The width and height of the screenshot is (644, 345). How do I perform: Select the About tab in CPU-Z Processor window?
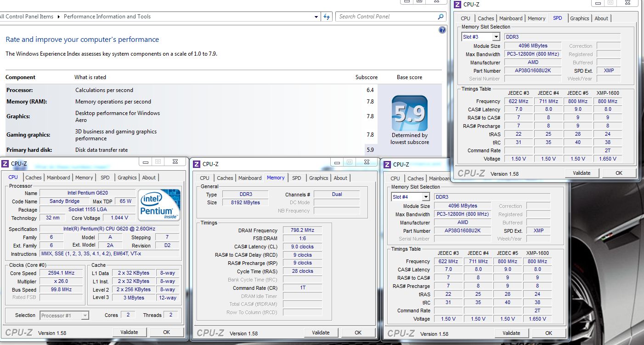tap(149, 178)
